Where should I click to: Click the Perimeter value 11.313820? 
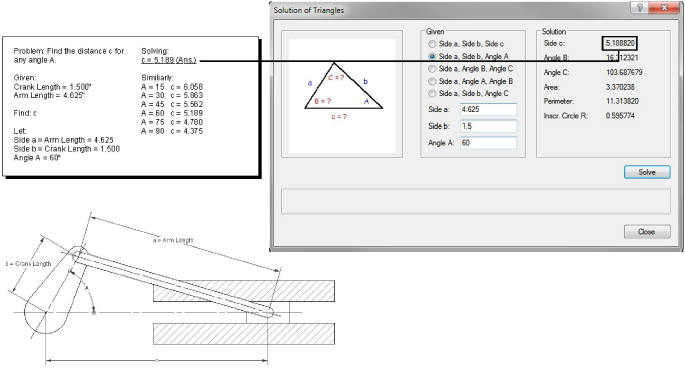(x=622, y=101)
